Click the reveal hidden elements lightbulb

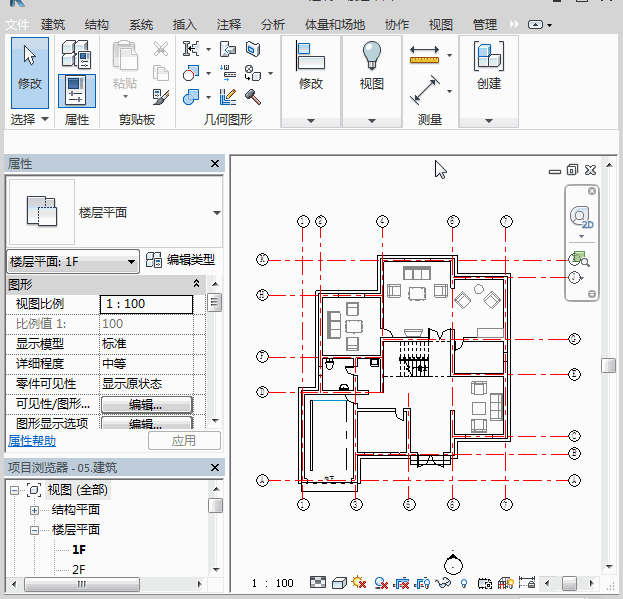tap(464, 583)
